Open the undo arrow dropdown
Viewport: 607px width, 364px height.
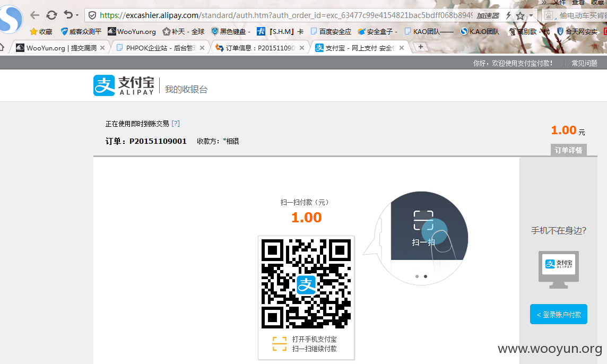coord(77,15)
